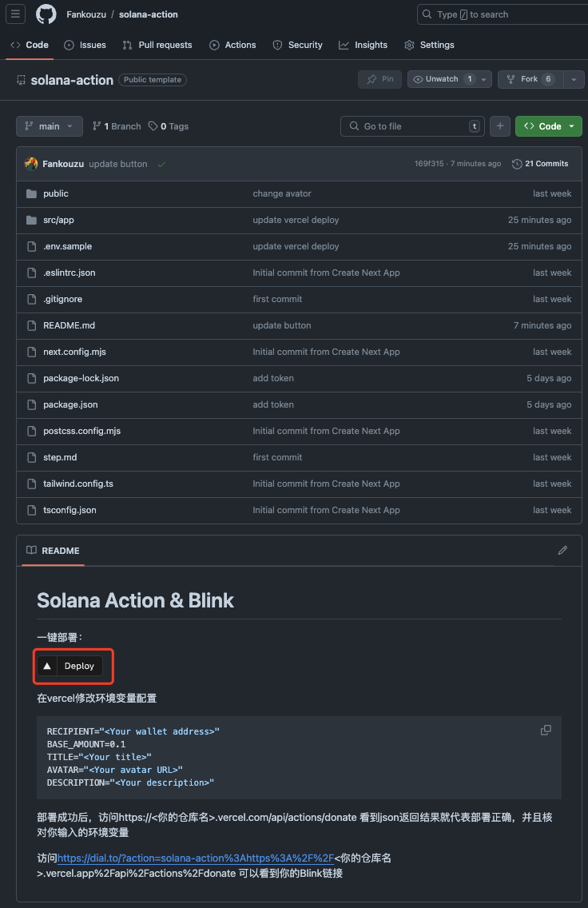Open the public folder
Image resolution: width=588 pixels, height=908 pixels.
56,193
